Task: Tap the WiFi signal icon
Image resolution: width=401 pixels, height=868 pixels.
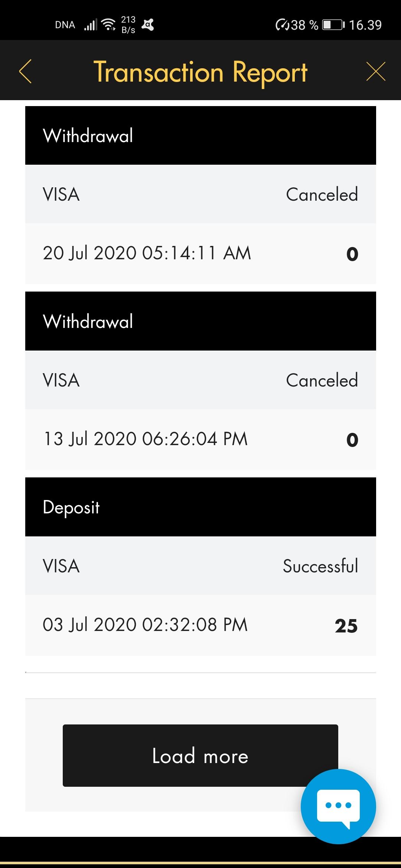Action: (x=108, y=25)
